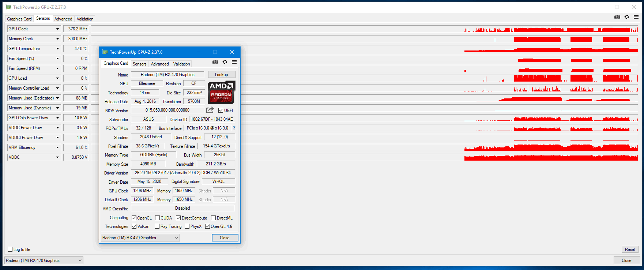
Task: Open the GPU Clock sensor dropdown
Action: click(57, 29)
